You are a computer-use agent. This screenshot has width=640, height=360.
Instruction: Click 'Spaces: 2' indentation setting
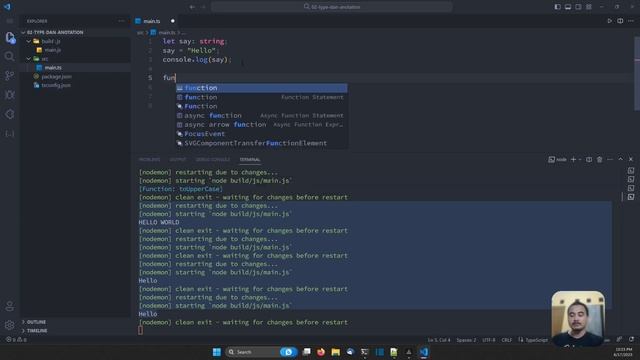click(466, 340)
